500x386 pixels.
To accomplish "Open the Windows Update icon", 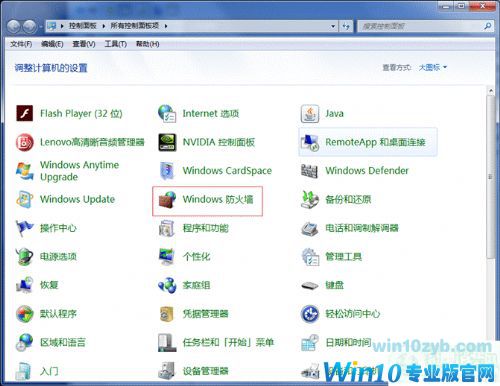I will pyautogui.click(x=25, y=199).
